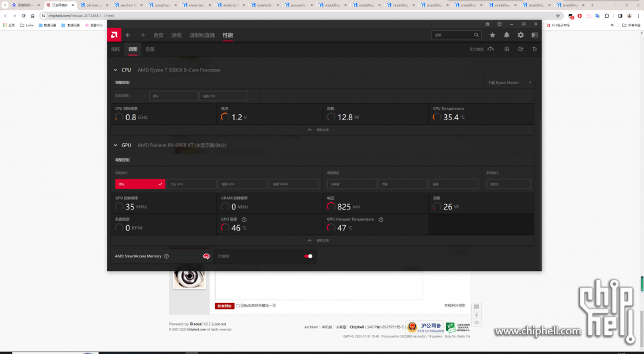Screen dimensions: 644x354
Task: Launch stress test gauge icon (压力测试)
Action: pyautogui.click(x=490, y=49)
